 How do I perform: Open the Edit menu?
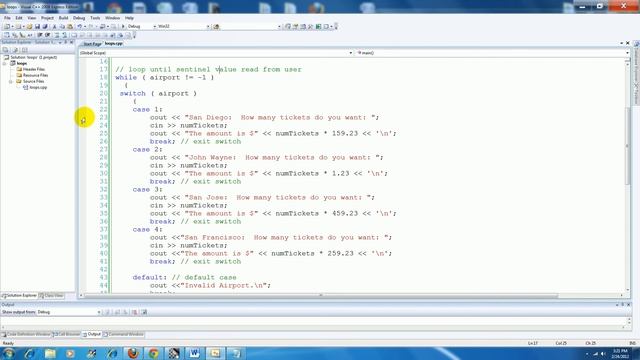[x=19, y=18]
